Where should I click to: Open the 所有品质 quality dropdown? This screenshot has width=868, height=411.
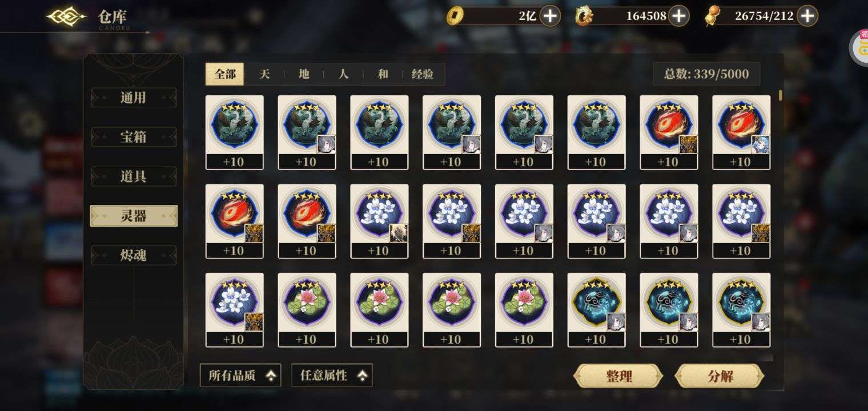(240, 376)
